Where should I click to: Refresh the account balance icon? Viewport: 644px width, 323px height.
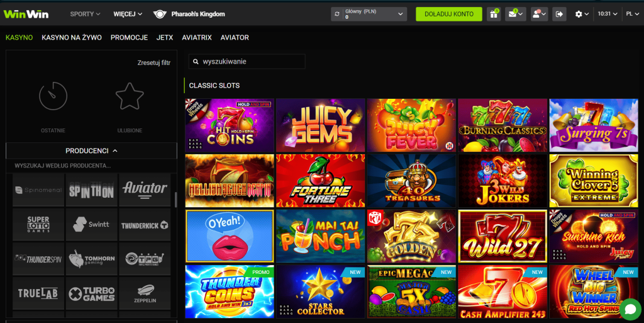pyautogui.click(x=337, y=14)
